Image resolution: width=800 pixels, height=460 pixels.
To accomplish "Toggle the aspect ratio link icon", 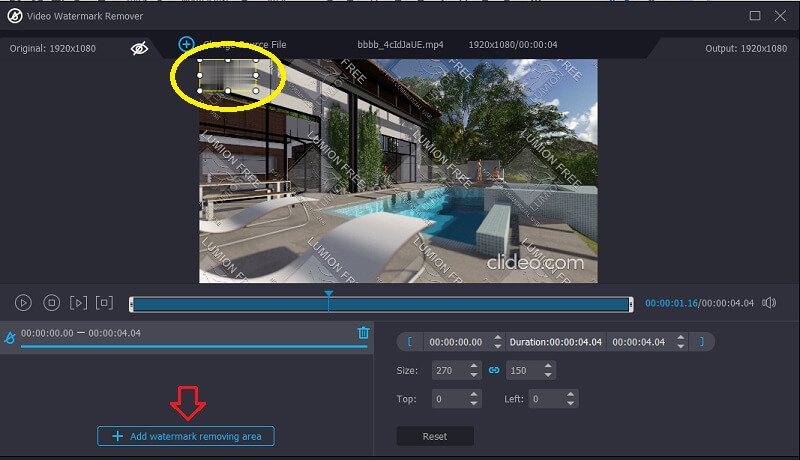I will (x=494, y=370).
